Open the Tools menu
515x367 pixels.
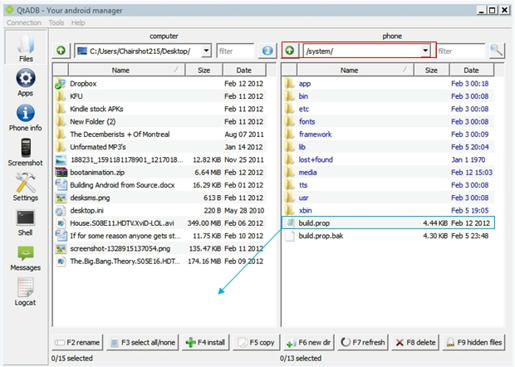[56, 23]
